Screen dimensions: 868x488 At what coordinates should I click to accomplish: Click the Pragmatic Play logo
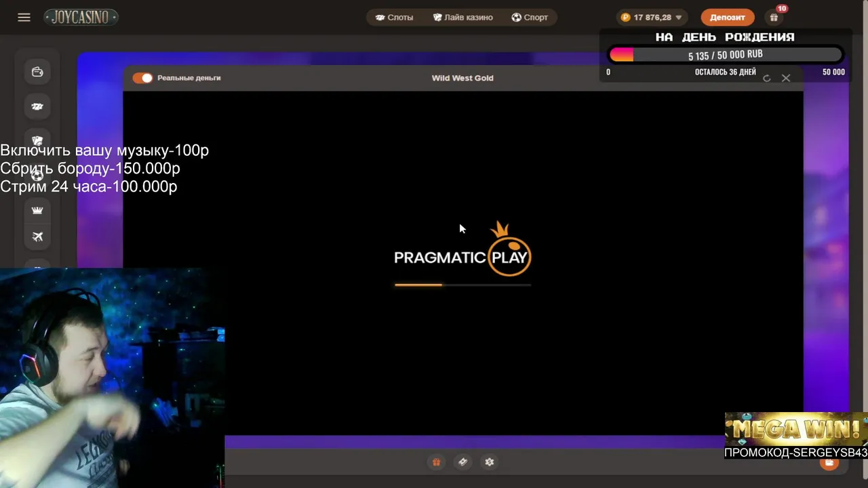[462, 249]
